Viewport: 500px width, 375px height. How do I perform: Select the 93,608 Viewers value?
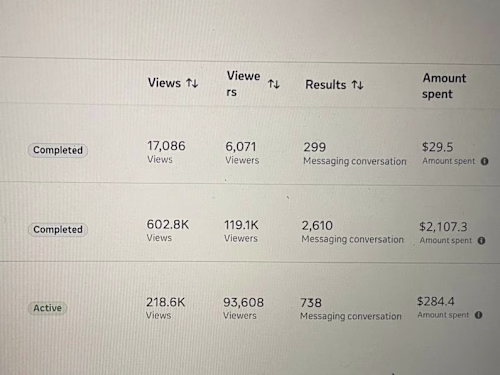(243, 308)
